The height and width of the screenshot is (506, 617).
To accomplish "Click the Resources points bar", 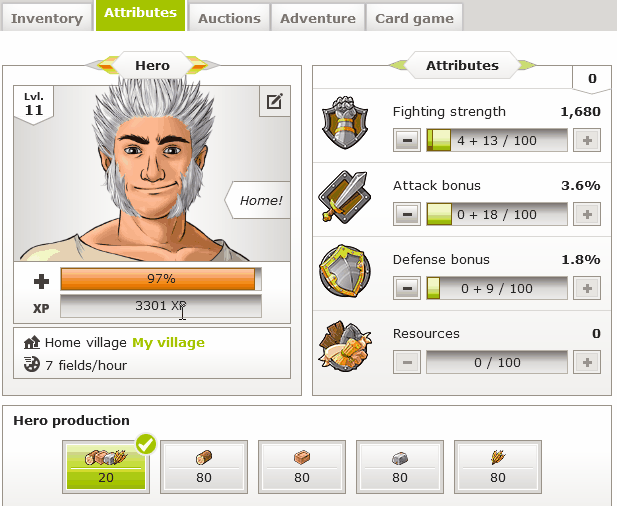I will [497, 362].
